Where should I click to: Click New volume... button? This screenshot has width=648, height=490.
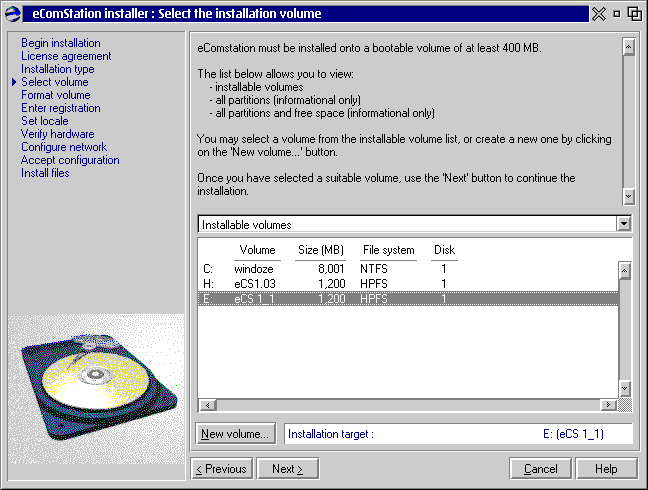[236, 433]
